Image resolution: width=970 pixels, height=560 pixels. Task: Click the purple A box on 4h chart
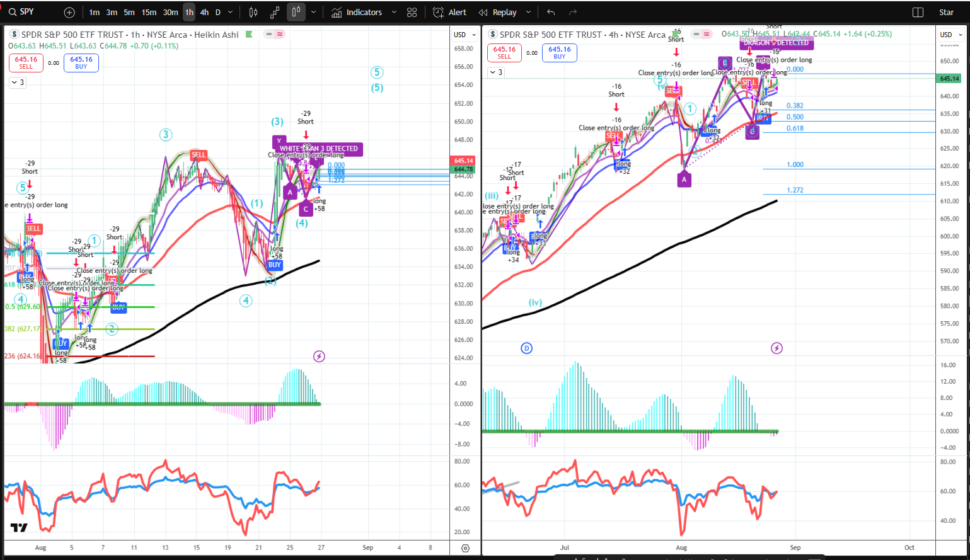tap(684, 180)
